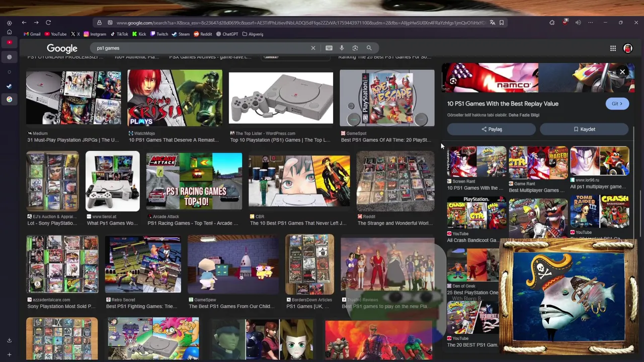Click the address bar URL

300,23
